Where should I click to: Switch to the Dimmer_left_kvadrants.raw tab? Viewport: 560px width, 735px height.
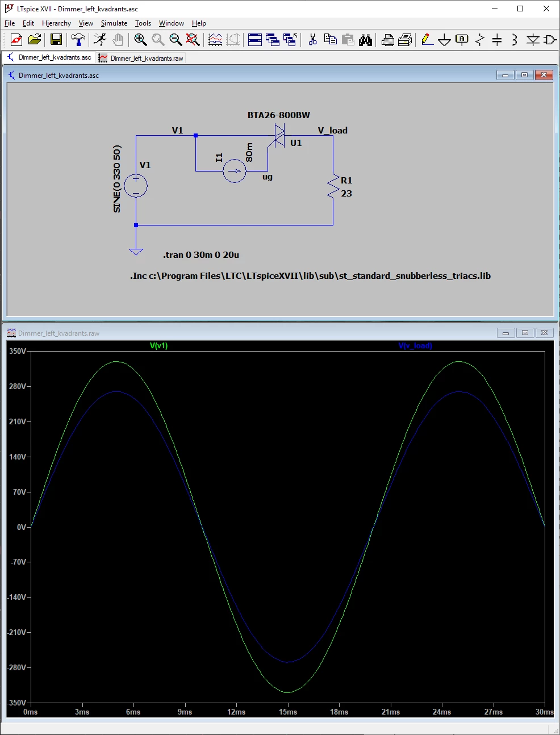(x=141, y=58)
